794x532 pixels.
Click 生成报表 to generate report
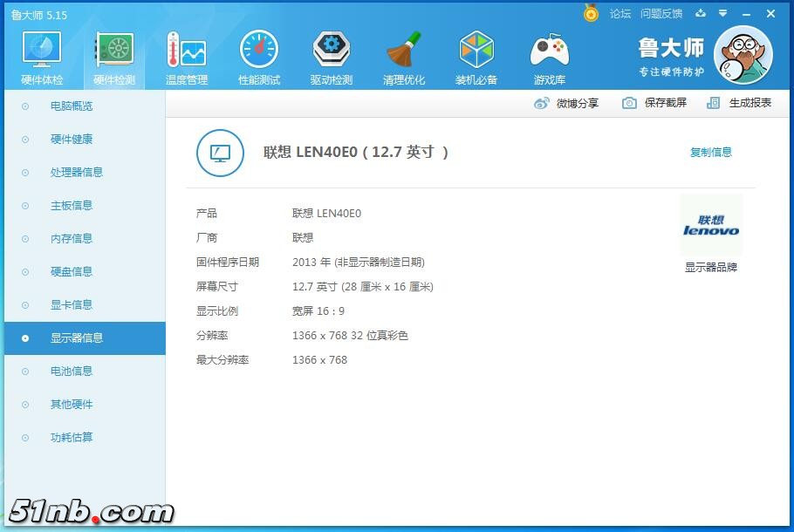[739, 103]
